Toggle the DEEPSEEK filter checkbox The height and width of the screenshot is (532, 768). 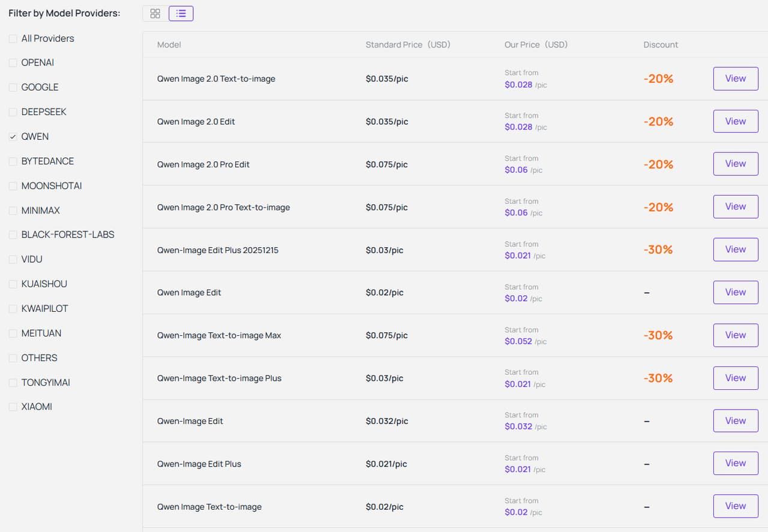(x=13, y=112)
